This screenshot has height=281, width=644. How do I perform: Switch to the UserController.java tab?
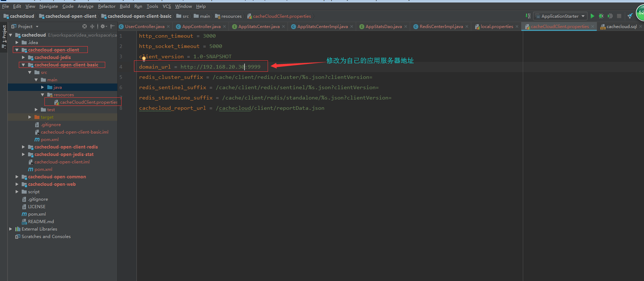pyautogui.click(x=145, y=27)
